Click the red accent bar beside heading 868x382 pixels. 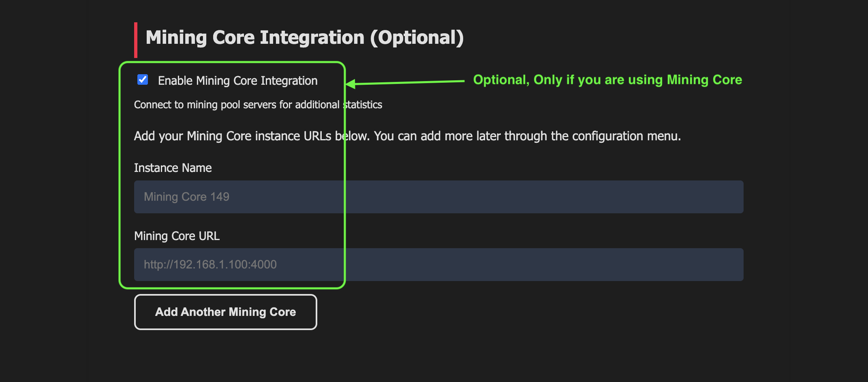[x=136, y=40]
